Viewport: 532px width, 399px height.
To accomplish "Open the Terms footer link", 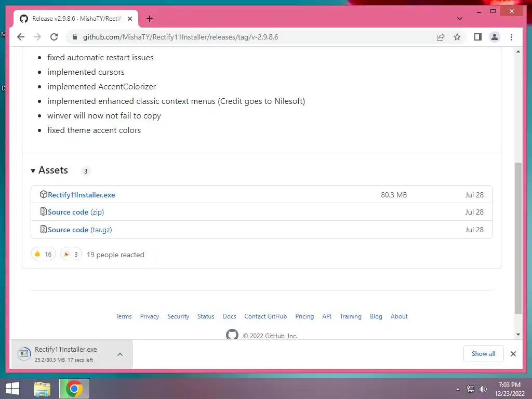I will 124,316.
